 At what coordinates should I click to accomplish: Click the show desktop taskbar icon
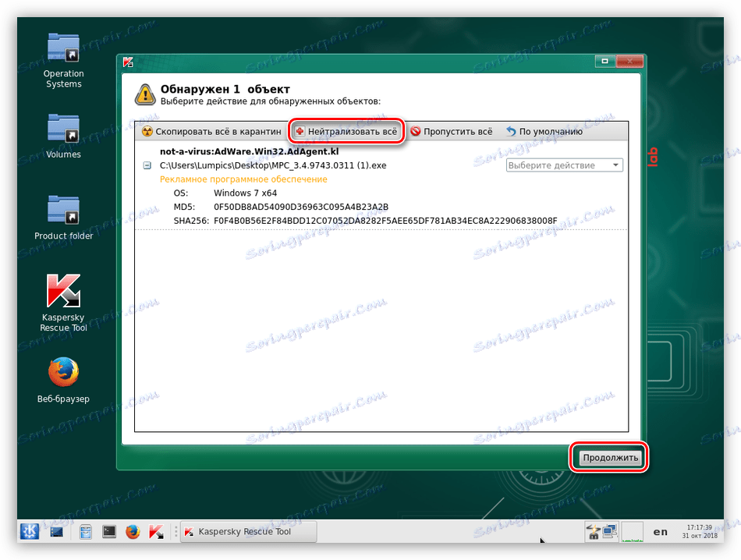pos(57,532)
